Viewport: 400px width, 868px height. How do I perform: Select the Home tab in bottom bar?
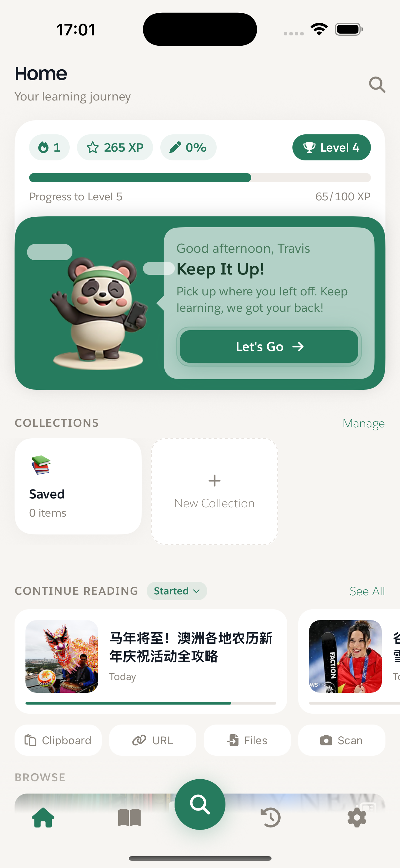(43, 817)
